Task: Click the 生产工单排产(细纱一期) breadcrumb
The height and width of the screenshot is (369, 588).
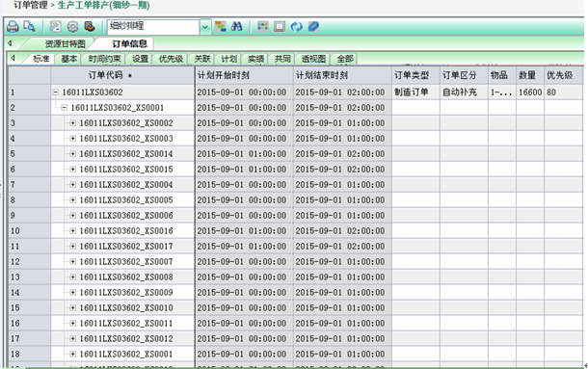Action: [x=103, y=5]
